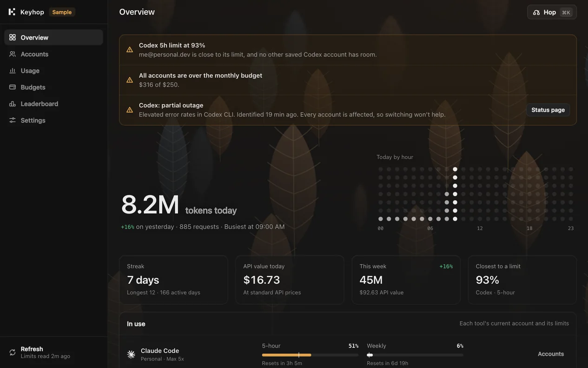
Task: Click '$92.63 API value' text
Action: 382,293
